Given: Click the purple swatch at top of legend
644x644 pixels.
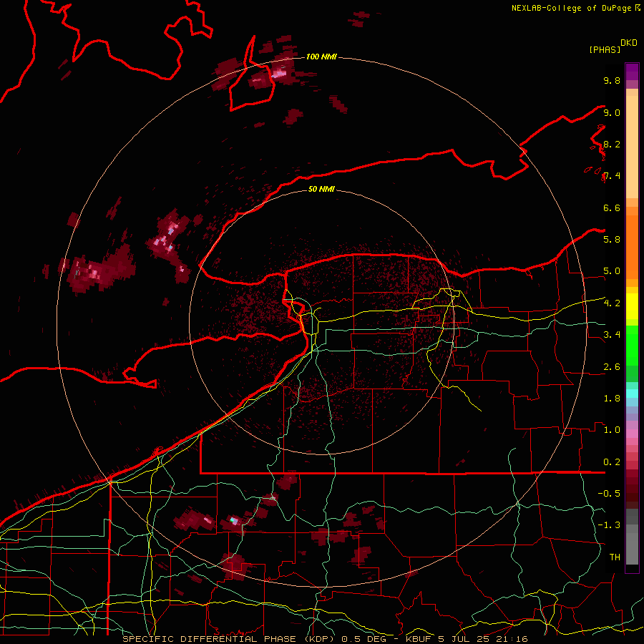Looking at the screenshot, I should 632,72.
